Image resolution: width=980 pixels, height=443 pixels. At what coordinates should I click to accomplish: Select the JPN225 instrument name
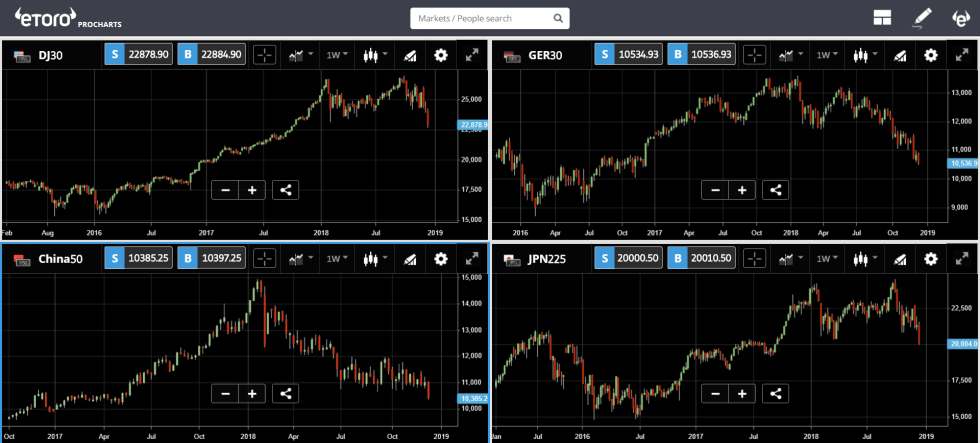pos(550,259)
